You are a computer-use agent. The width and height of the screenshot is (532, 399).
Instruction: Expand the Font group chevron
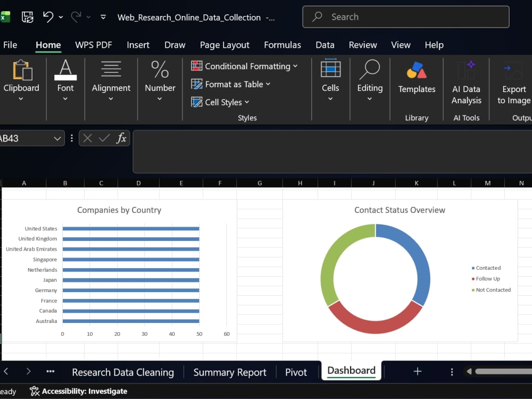pyautogui.click(x=65, y=99)
